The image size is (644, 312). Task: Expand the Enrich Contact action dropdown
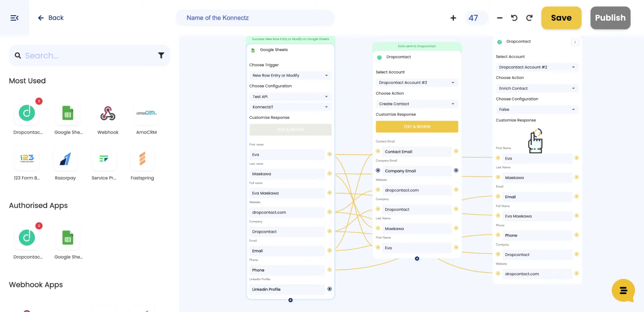pyautogui.click(x=537, y=88)
